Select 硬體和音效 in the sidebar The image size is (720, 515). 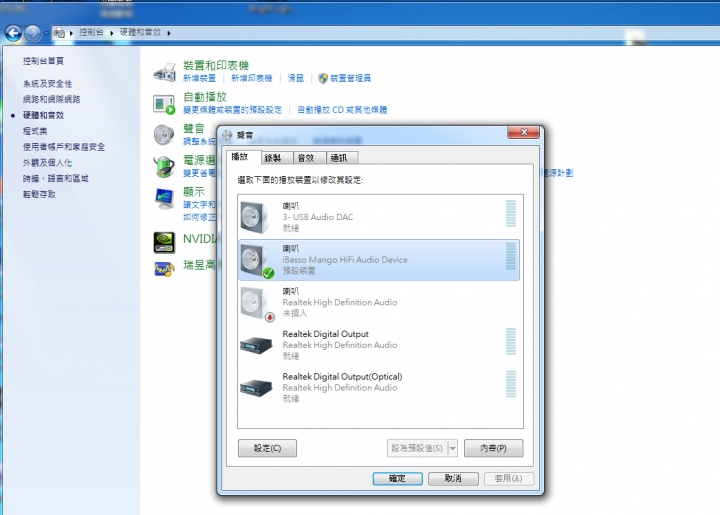(43, 115)
